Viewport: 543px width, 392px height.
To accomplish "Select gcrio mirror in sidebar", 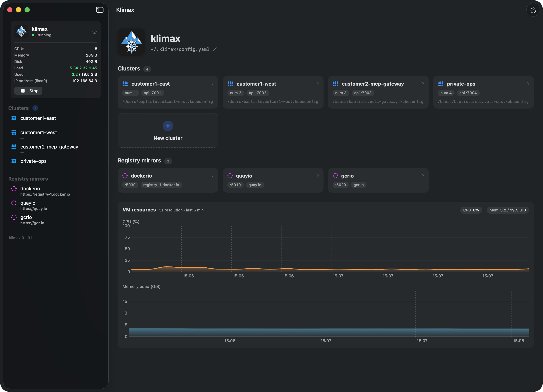I will pos(26,217).
